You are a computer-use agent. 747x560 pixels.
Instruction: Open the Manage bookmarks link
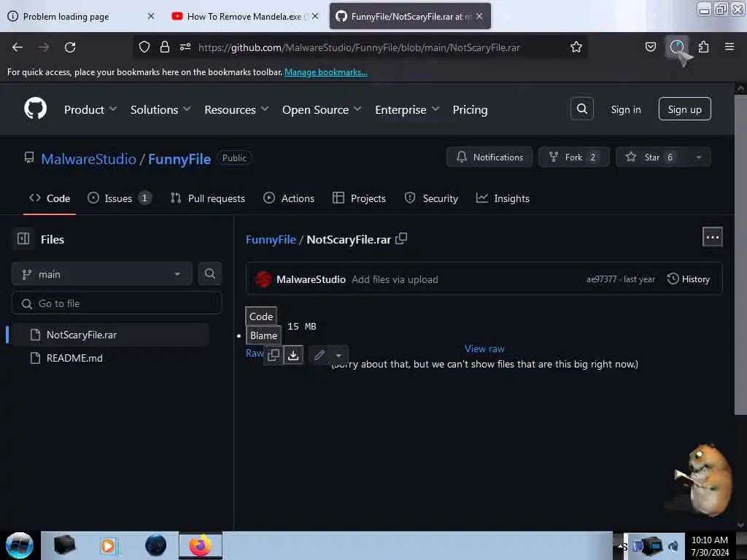click(326, 72)
